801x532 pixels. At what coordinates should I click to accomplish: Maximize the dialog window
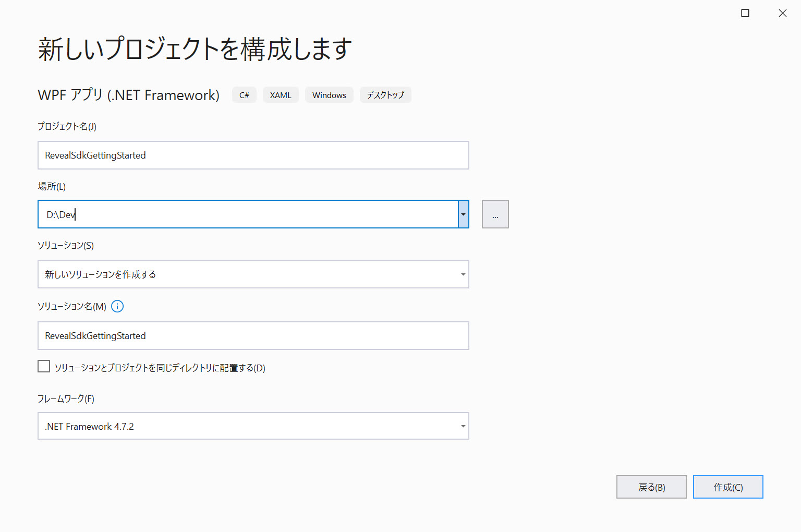(x=745, y=13)
